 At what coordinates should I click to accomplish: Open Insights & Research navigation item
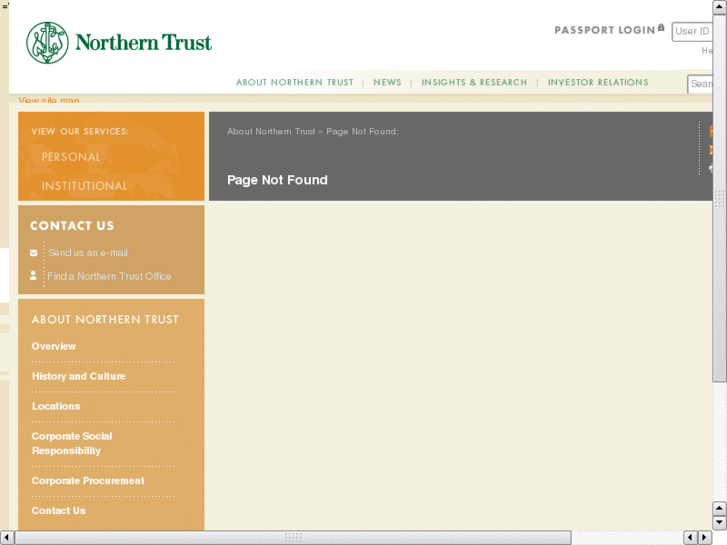coord(474,83)
